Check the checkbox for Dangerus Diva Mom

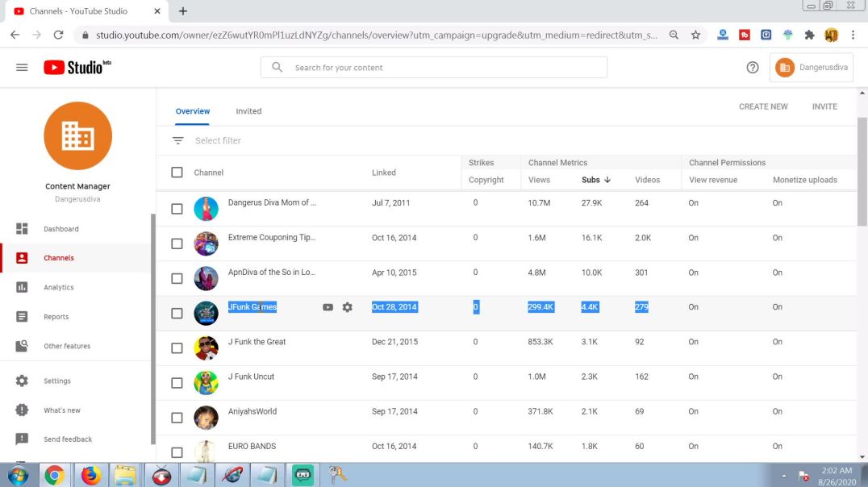coord(177,202)
